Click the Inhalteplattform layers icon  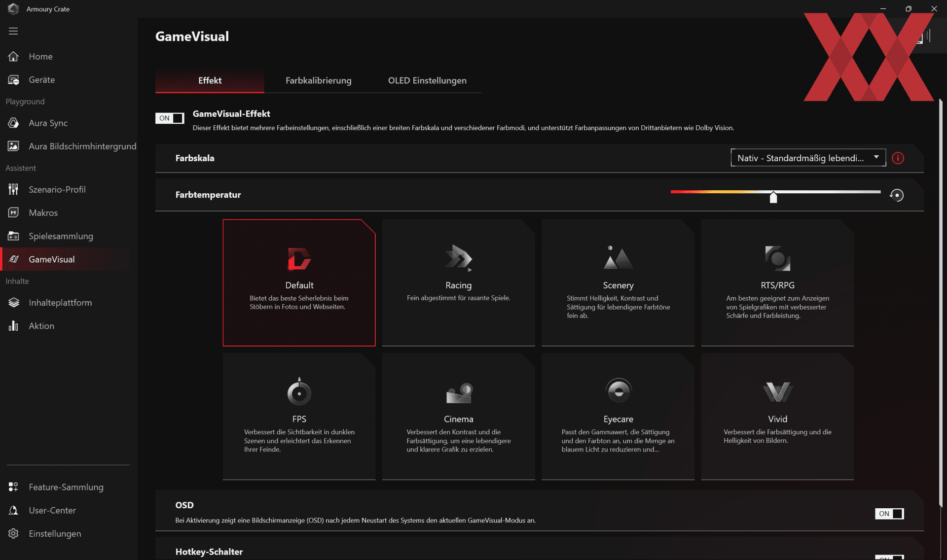coord(13,303)
